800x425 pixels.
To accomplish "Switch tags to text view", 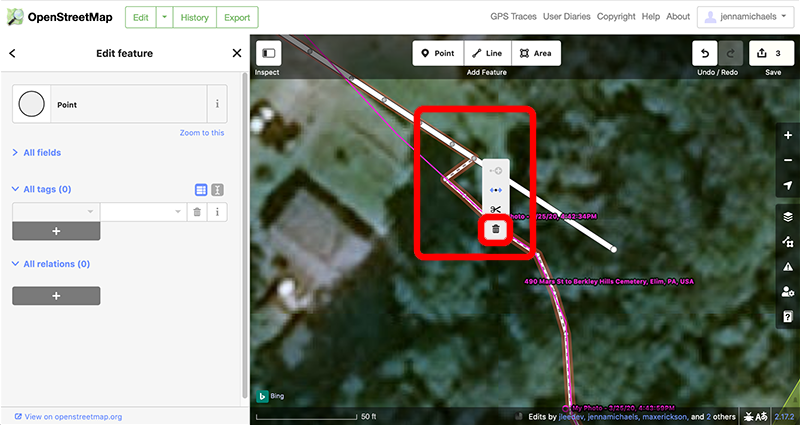I will (x=217, y=190).
